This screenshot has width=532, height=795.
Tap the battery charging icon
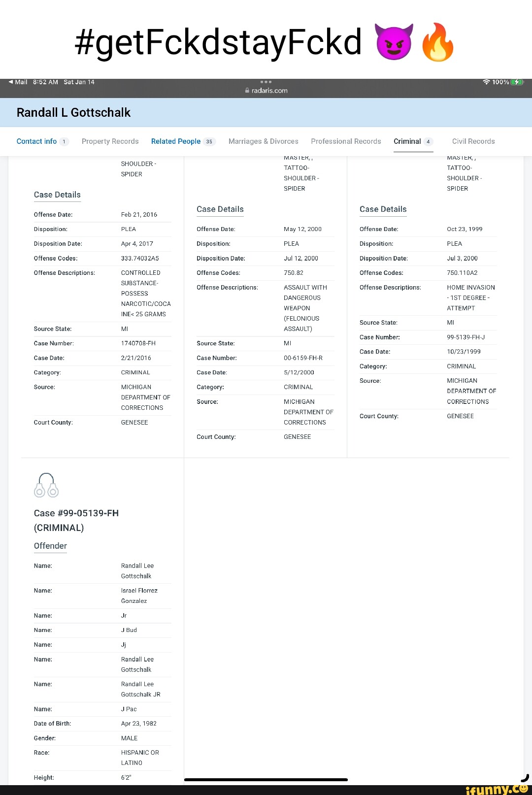(x=517, y=82)
